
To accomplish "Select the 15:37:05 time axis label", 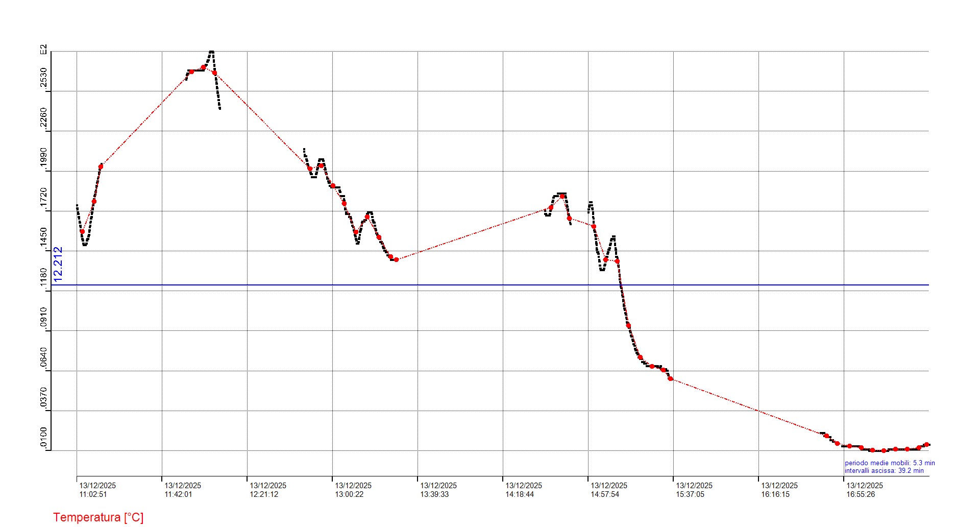I will 690,494.
